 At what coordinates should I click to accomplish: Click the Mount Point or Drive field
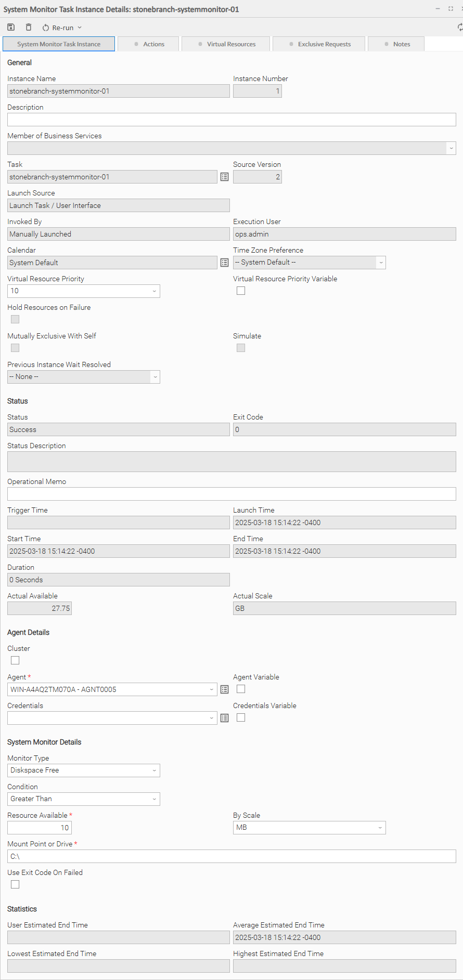click(231, 856)
